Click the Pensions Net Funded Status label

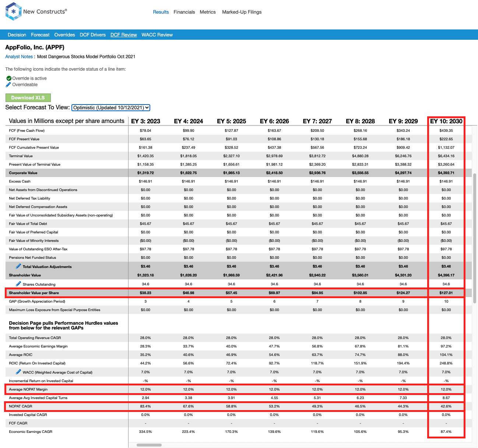32,258
